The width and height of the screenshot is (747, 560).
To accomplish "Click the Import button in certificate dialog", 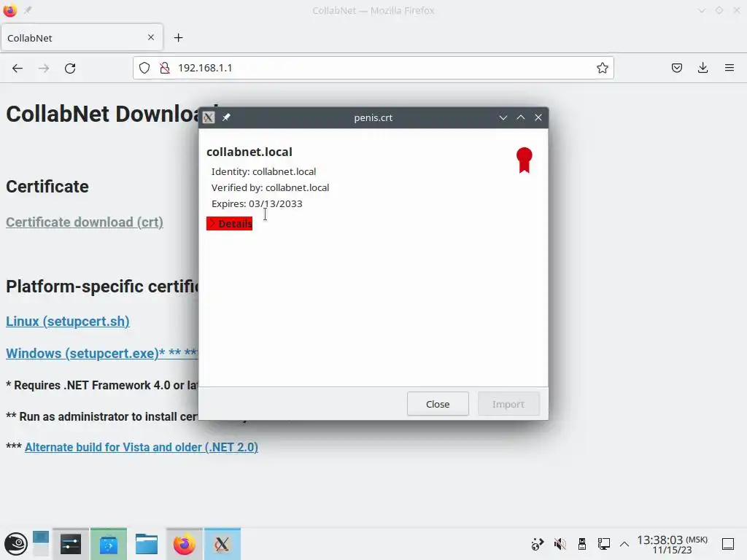I will [508, 404].
